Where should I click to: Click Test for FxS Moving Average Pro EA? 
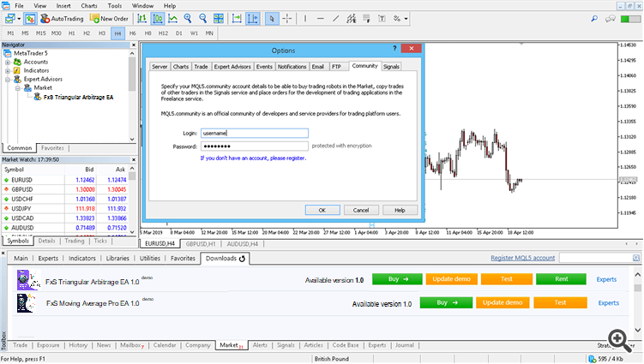(560, 302)
